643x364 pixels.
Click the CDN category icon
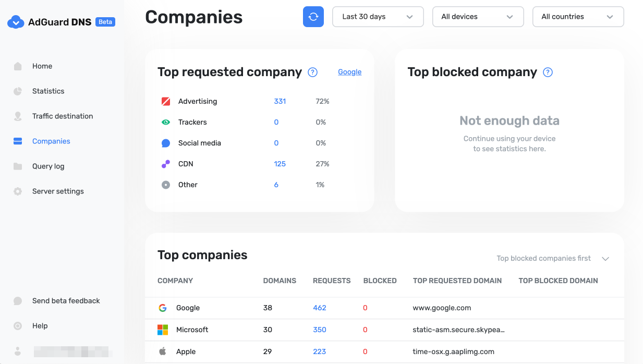point(166,164)
